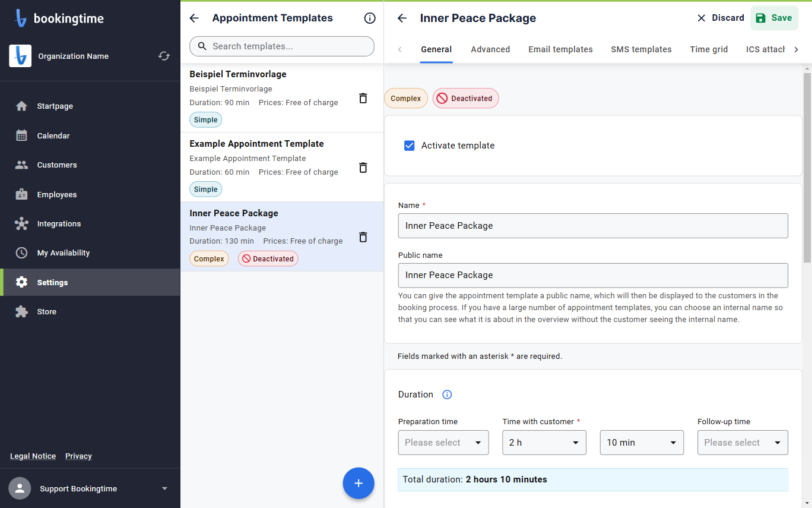Open the Follow-up time dropdown
Image resolution: width=812 pixels, height=508 pixels.
tap(743, 443)
